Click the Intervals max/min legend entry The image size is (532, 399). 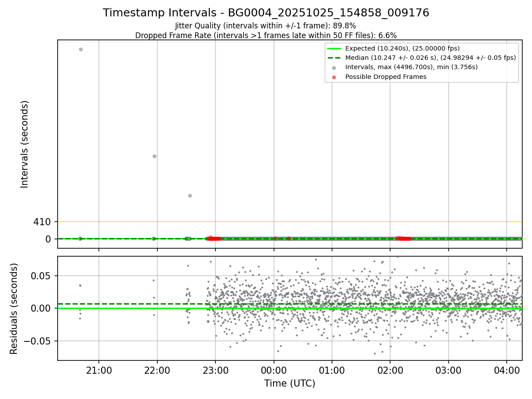coord(411,67)
